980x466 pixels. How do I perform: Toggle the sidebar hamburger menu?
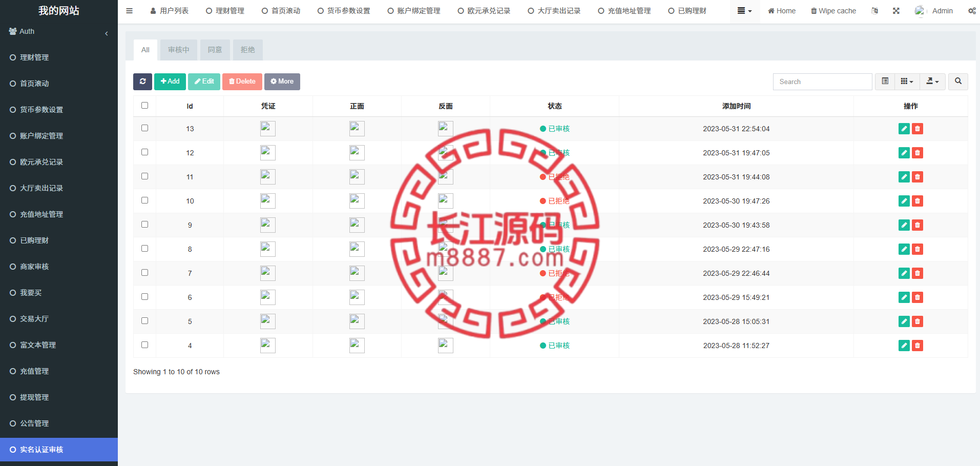[129, 11]
